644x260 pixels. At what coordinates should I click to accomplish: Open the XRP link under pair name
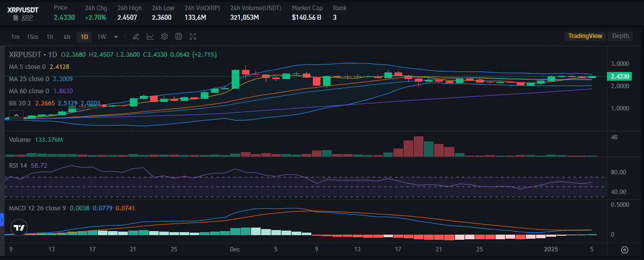pyautogui.click(x=27, y=18)
